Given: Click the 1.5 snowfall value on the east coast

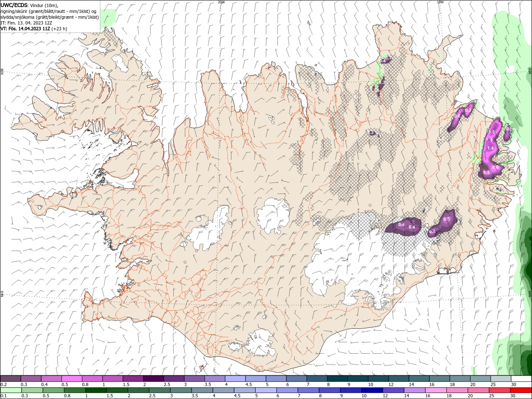Looking at the screenshot, I should click(492, 132).
